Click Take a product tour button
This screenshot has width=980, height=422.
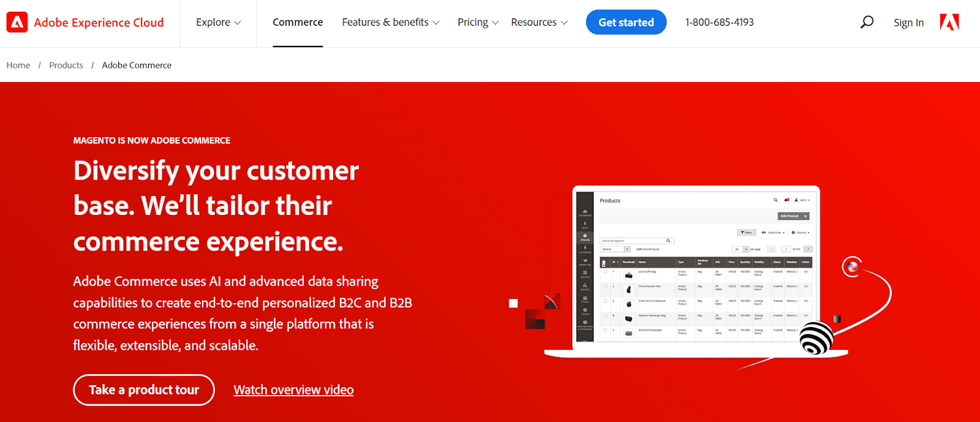click(x=144, y=390)
